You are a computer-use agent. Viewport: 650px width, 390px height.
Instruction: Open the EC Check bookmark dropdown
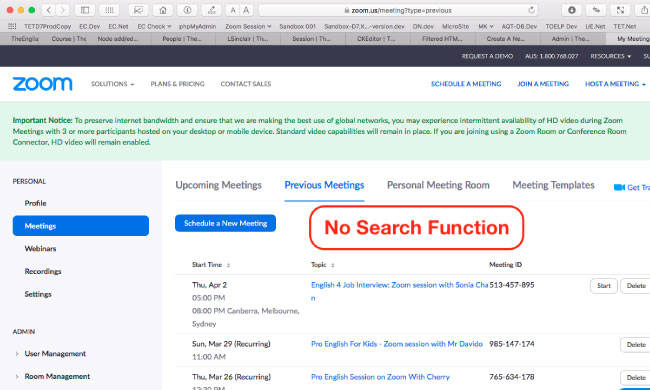tap(154, 26)
